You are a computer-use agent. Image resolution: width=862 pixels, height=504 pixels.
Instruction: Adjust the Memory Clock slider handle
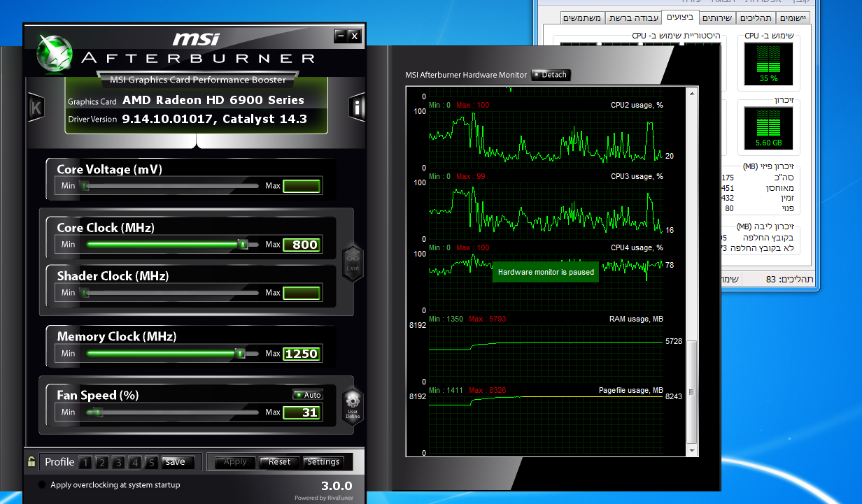240,354
